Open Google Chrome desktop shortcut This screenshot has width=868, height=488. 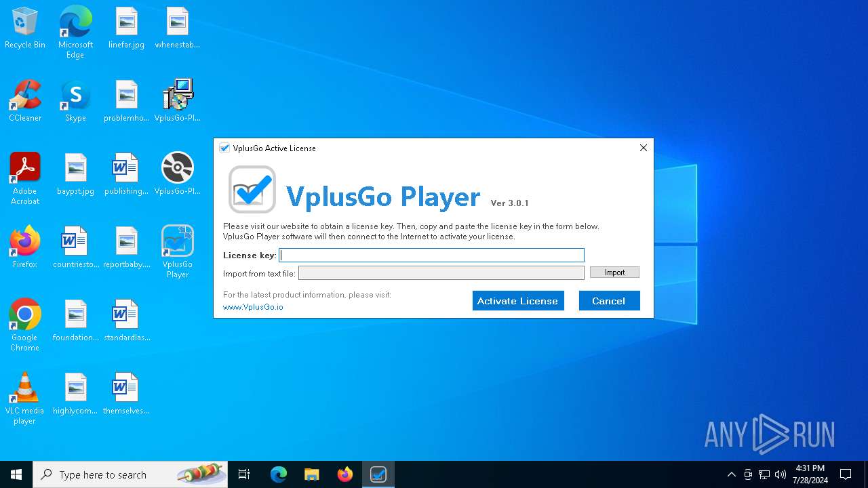[x=25, y=325]
